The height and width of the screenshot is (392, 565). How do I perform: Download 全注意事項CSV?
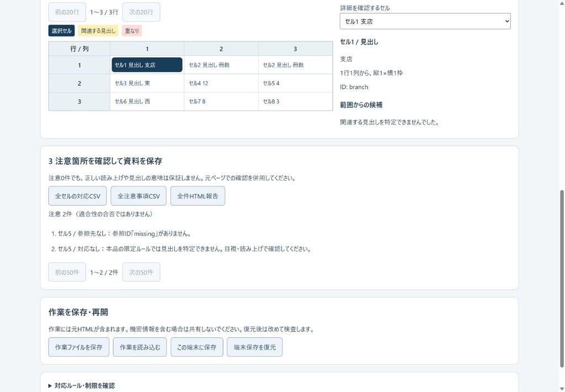point(138,196)
